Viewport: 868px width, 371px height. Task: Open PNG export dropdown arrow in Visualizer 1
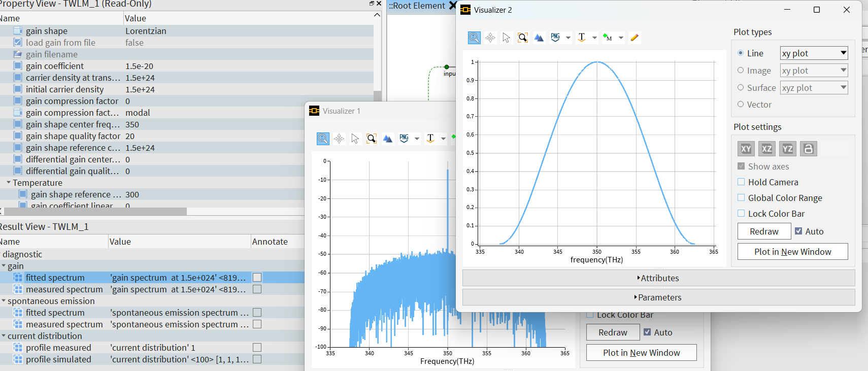coord(417,139)
